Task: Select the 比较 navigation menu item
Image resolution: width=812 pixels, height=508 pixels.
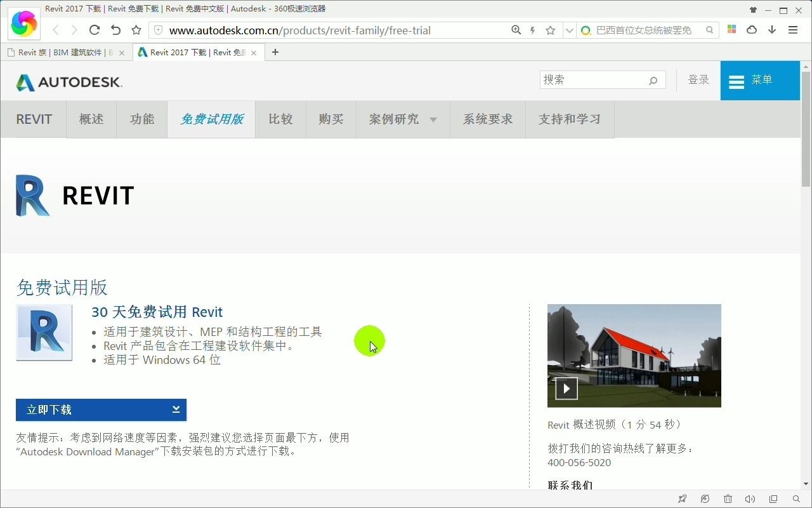Action: point(280,119)
